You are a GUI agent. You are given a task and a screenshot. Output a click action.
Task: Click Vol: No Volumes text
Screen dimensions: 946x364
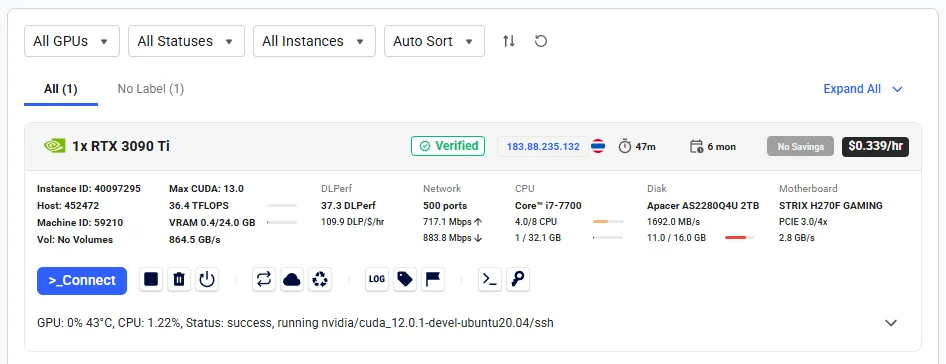click(x=75, y=240)
